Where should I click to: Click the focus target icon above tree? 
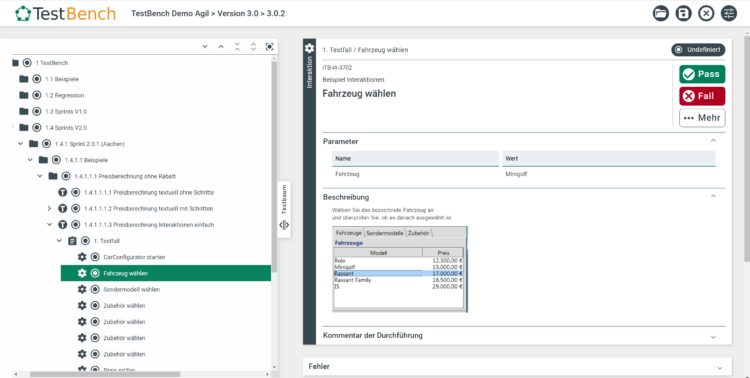coord(270,46)
